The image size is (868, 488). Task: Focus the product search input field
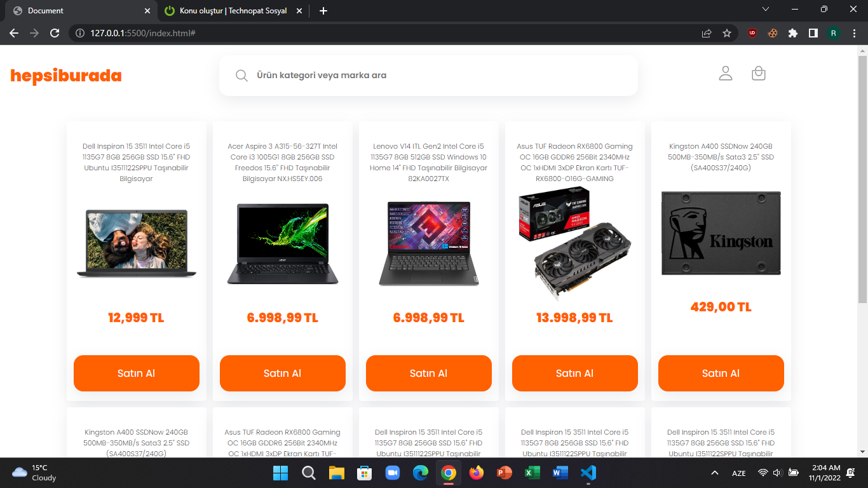(x=428, y=76)
